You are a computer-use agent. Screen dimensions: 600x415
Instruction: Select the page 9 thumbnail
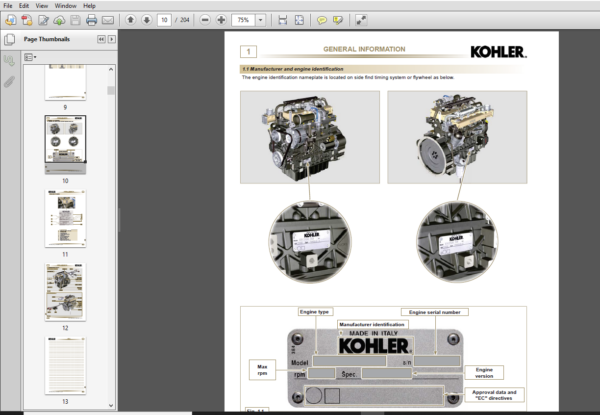click(x=65, y=83)
